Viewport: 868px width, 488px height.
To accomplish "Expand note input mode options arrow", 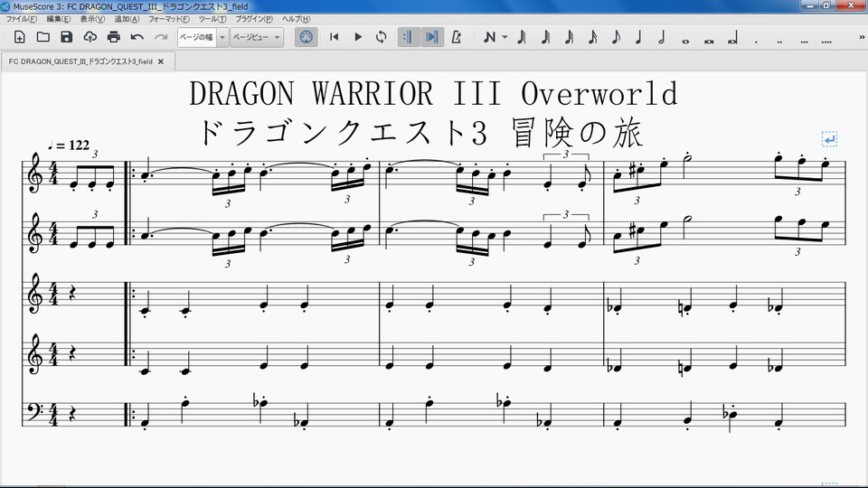I will [x=505, y=37].
